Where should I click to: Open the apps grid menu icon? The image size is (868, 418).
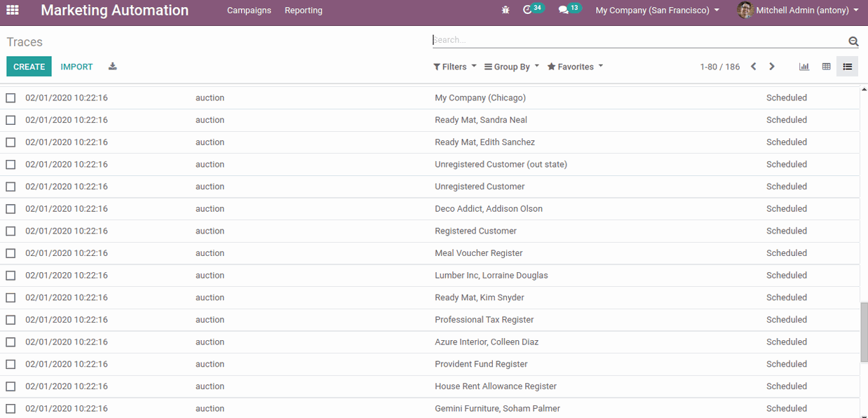tap(13, 11)
